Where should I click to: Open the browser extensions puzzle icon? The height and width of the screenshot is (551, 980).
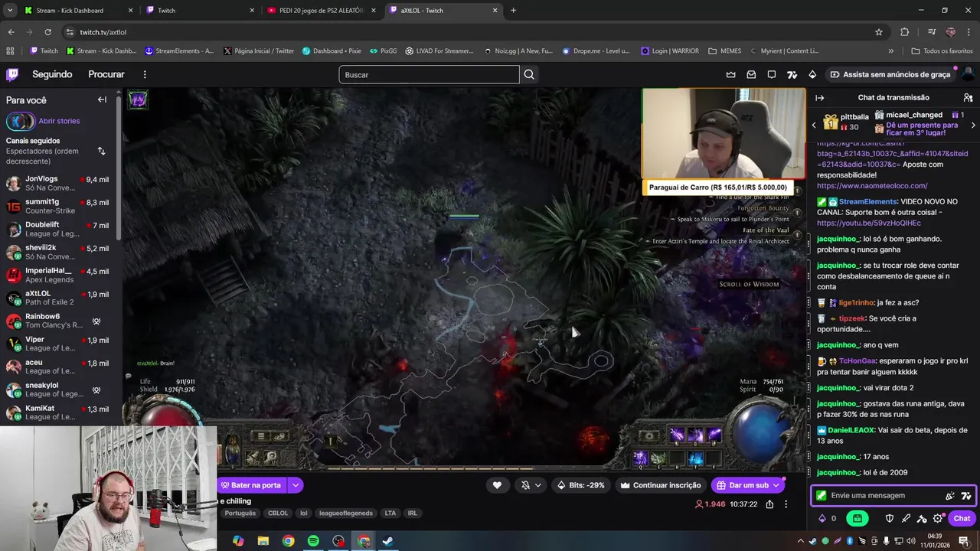point(905,32)
